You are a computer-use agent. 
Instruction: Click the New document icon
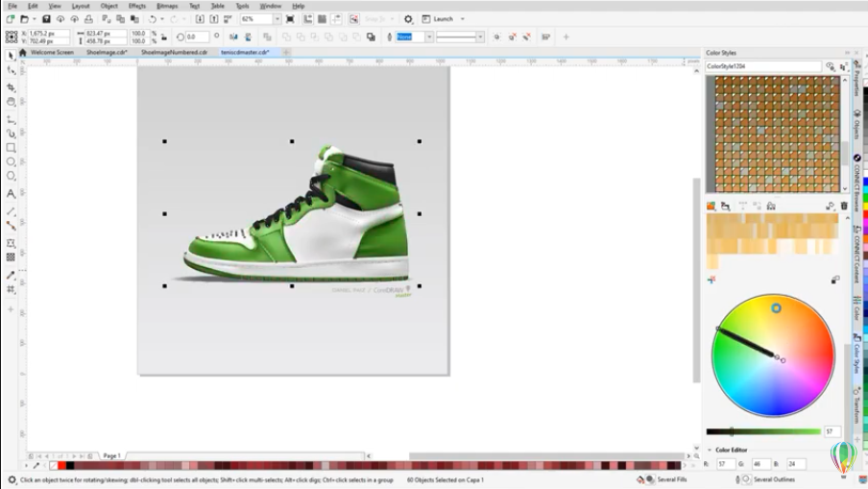10,19
